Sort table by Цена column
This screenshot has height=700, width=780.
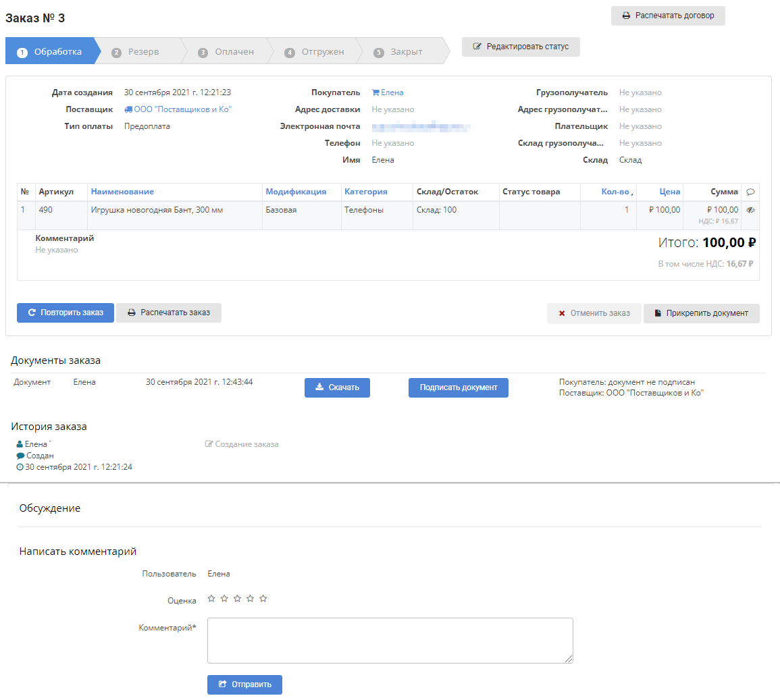pos(669,192)
